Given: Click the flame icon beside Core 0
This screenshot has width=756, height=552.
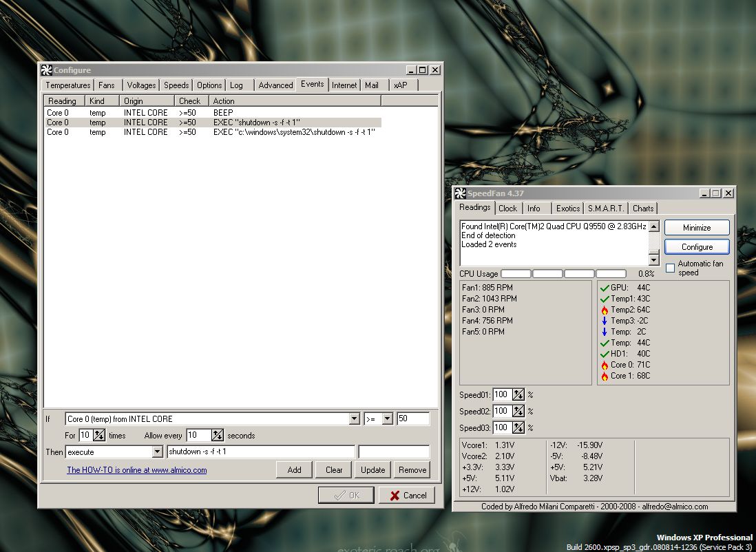Looking at the screenshot, I should click(605, 365).
